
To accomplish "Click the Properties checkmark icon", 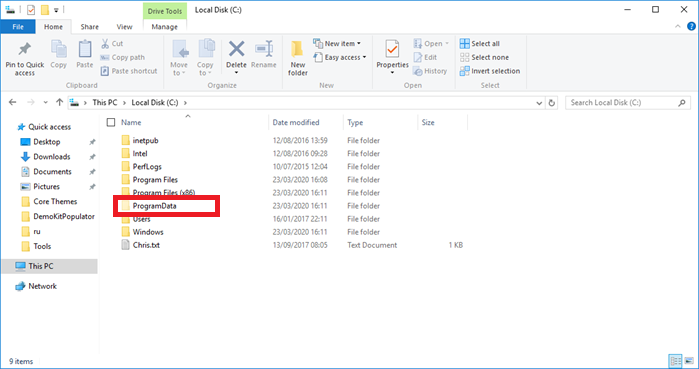I will pyautogui.click(x=392, y=49).
